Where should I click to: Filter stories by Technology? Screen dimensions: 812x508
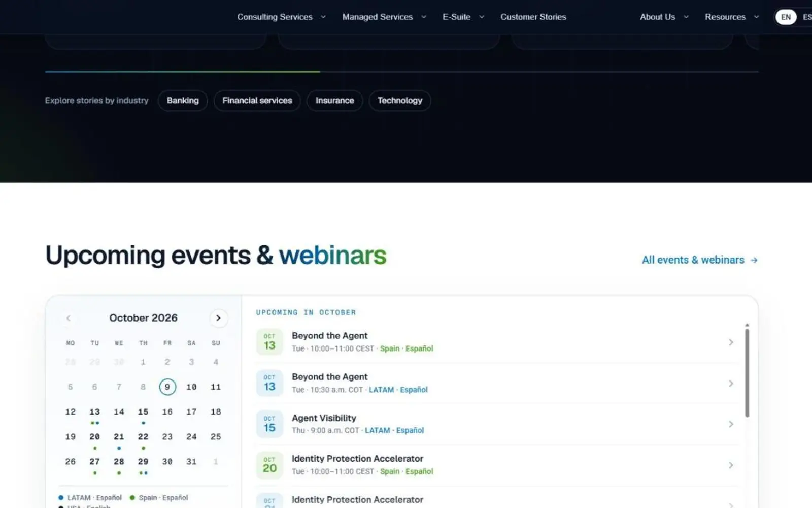(x=400, y=101)
